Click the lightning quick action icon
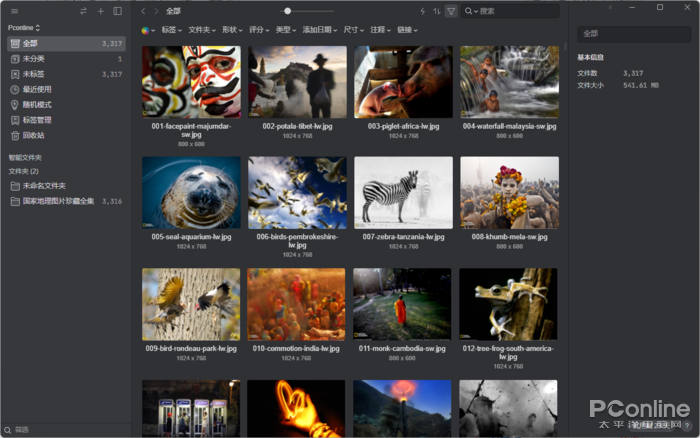 [422, 11]
